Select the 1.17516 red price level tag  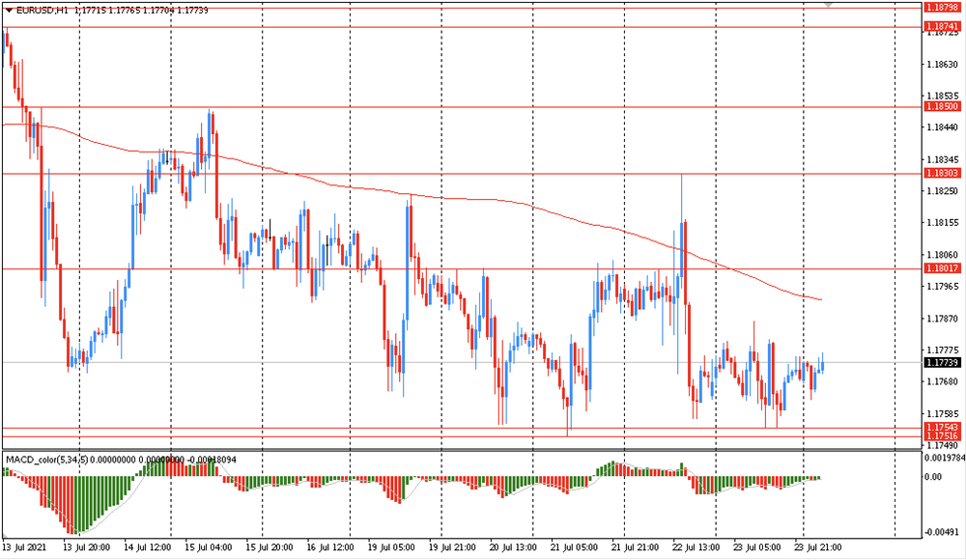(943, 436)
